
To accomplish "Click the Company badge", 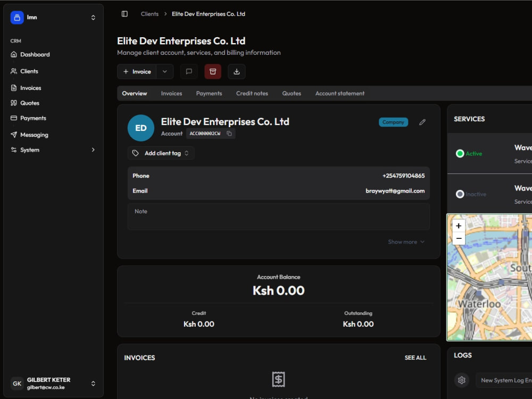I will coord(393,122).
